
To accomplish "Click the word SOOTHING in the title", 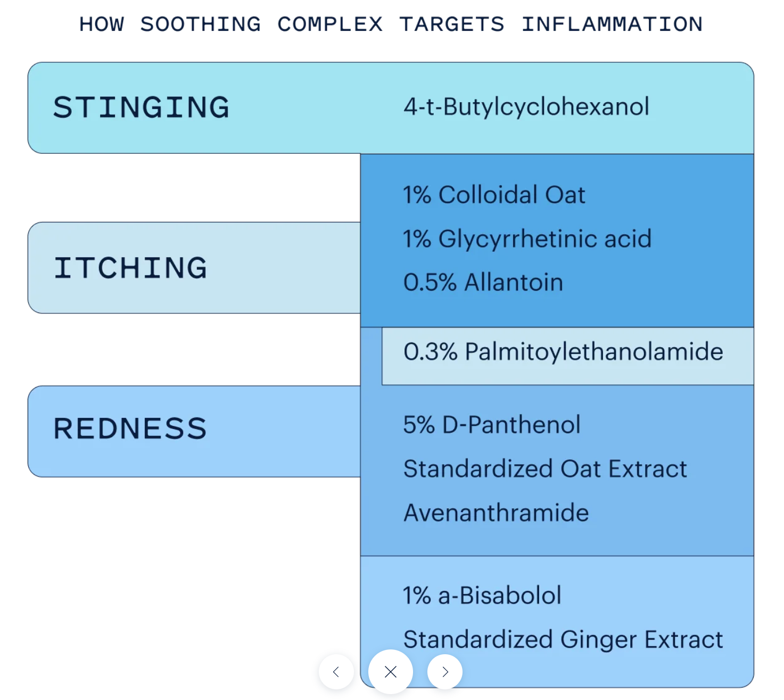I will point(201,24).
